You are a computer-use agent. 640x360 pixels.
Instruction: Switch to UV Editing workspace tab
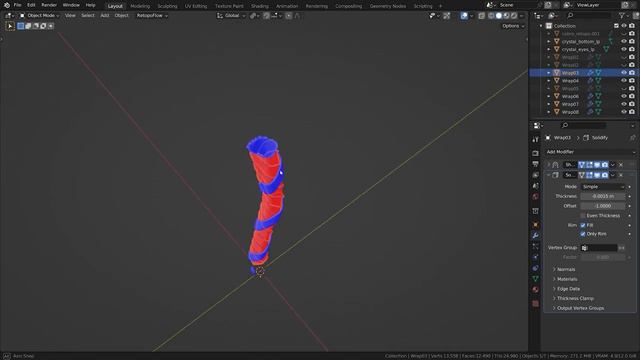(x=196, y=6)
